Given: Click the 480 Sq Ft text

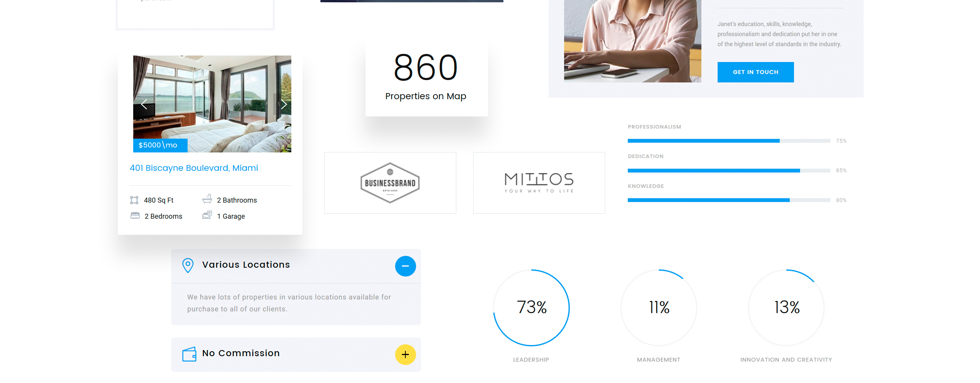Looking at the screenshot, I should [x=158, y=200].
